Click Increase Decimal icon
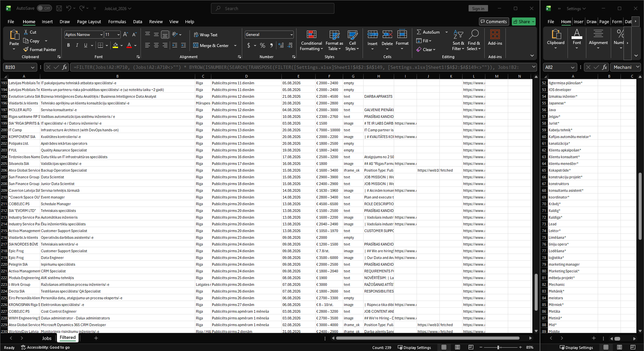644x351 pixels. [x=281, y=45]
